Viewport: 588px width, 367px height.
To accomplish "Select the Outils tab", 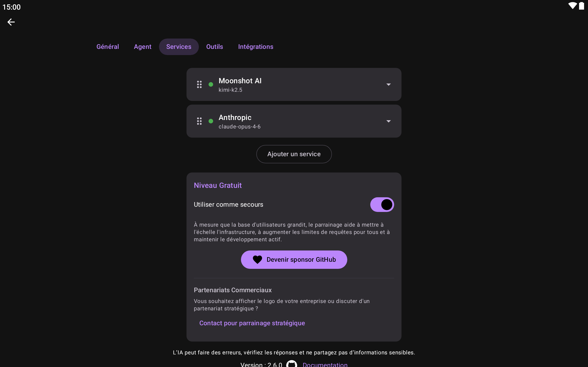I will tap(215, 47).
